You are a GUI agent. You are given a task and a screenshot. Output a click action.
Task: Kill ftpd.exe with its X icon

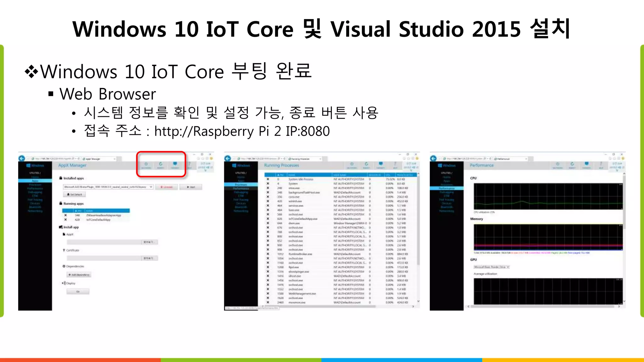click(268, 267)
